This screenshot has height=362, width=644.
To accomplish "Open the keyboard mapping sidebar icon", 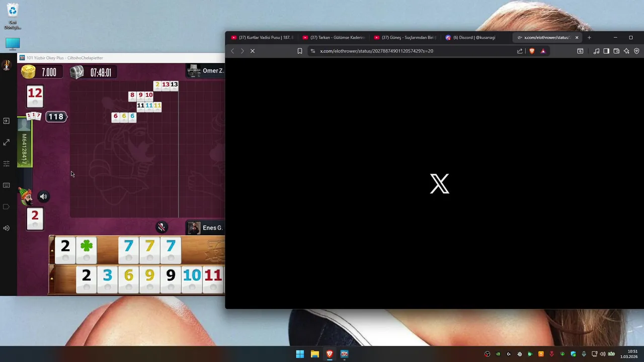I will [6, 186].
